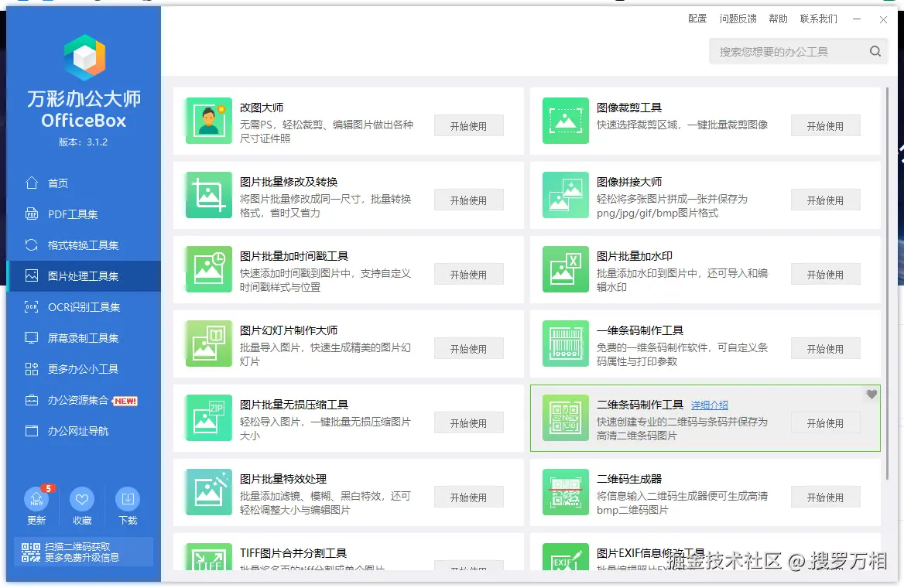Click the vertical scrollbar of tool list
This screenshot has width=904, height=588.
point(887,282)
